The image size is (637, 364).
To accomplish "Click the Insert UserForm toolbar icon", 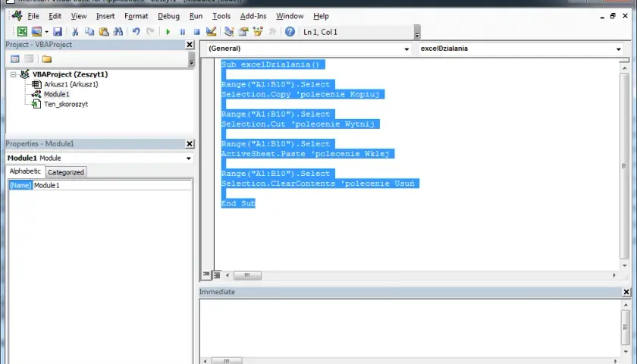I will 36,32.
